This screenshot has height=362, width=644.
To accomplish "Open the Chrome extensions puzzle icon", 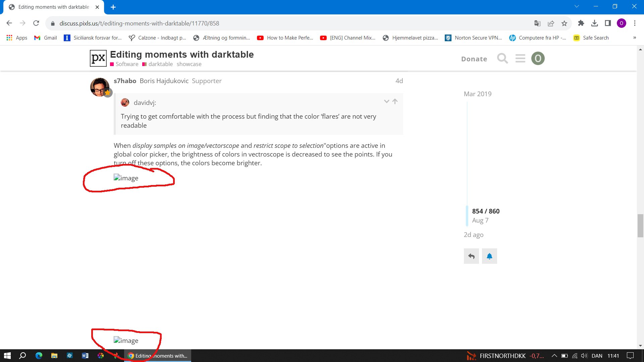I will pos(581,23).
